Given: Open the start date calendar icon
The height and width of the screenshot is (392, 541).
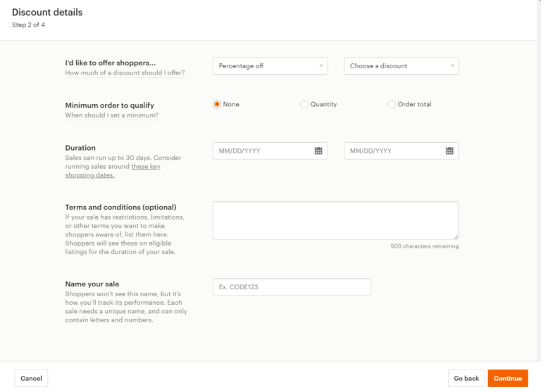Looking at the screenshot, I should [x=318, y=151].
